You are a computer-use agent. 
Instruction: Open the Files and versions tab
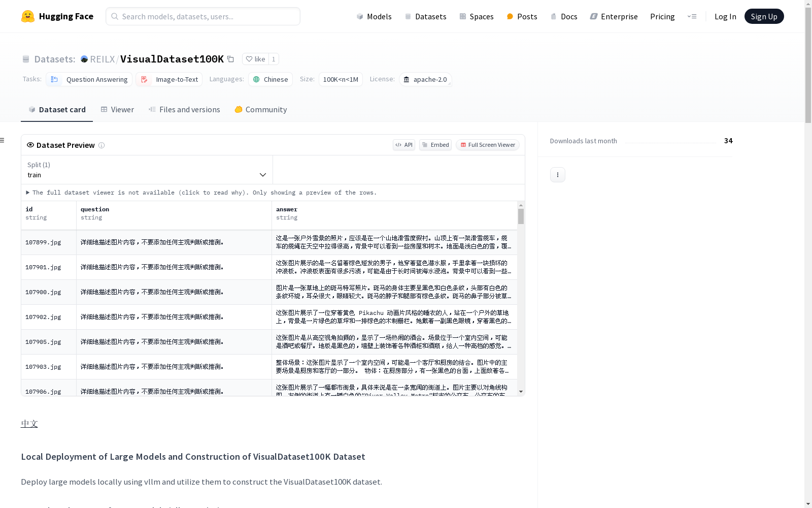click(x=184, y=110)
